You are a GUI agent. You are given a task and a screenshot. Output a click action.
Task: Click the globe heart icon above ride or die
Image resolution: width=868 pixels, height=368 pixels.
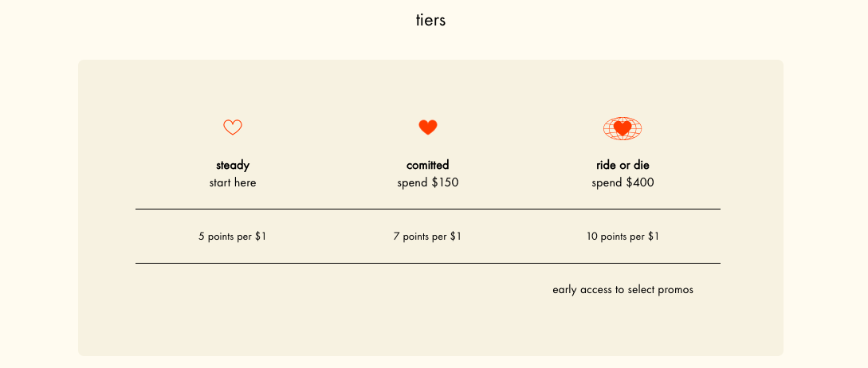click(x=623, y=128)
